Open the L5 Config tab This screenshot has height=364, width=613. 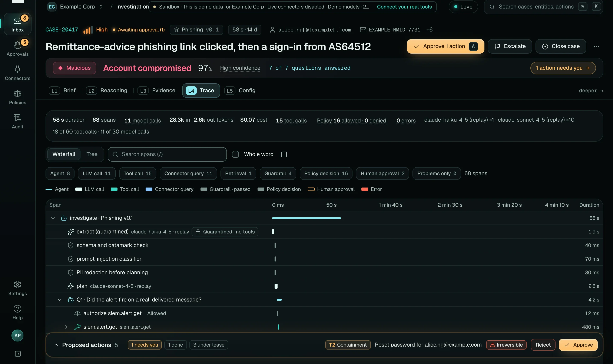(240, 90)
